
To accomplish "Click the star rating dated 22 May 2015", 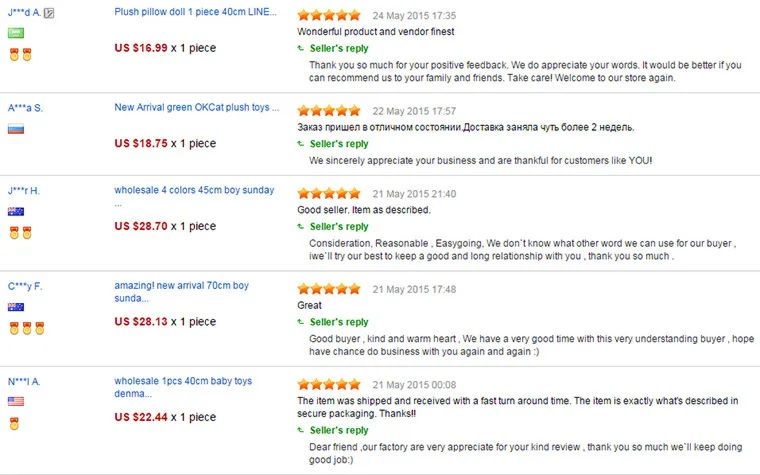I will coord(329,110).
